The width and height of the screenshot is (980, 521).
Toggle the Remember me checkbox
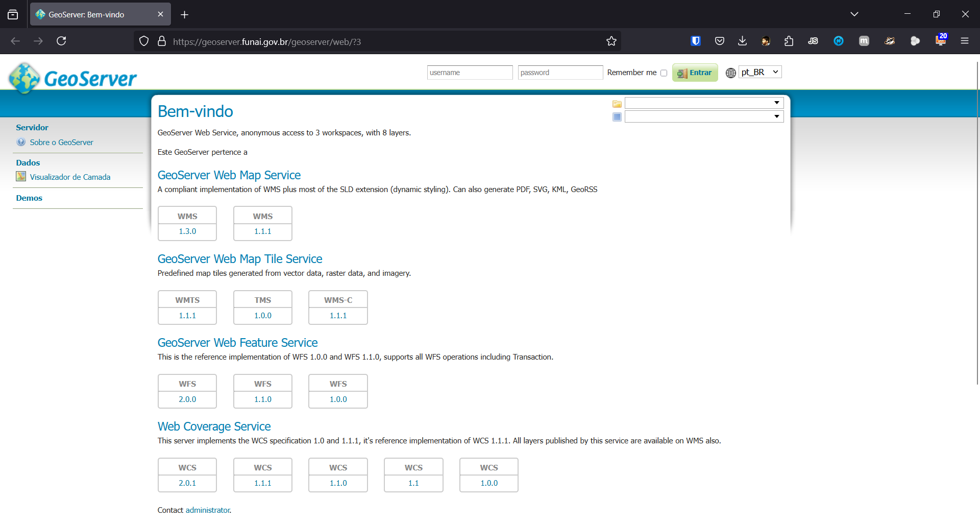tap(664, 73)
